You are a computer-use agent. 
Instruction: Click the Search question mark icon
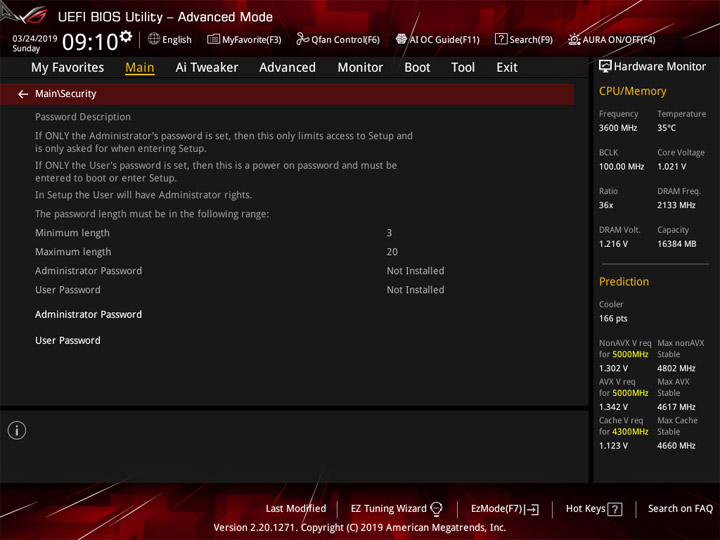pyautogui.click(x=501, y=39)
